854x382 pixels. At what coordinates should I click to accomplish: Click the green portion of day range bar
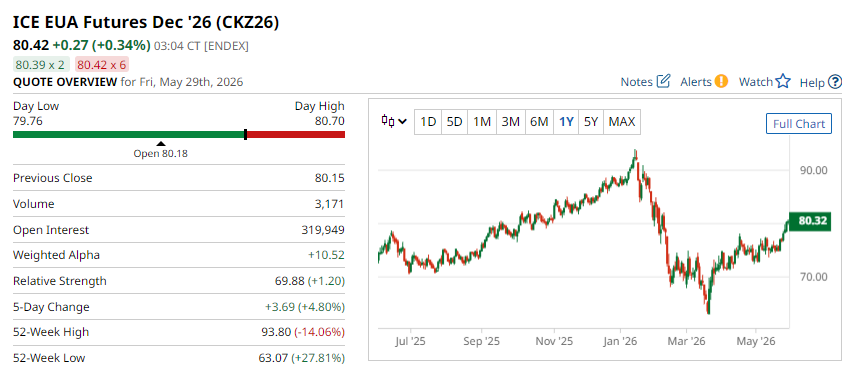[x=129, y=135]
